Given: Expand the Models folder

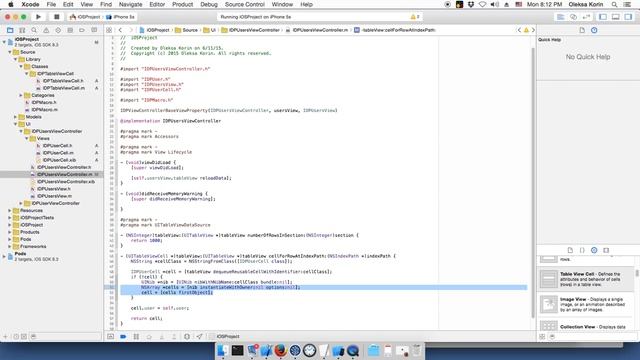Looking at the screenshot, I should click(16, 117).
